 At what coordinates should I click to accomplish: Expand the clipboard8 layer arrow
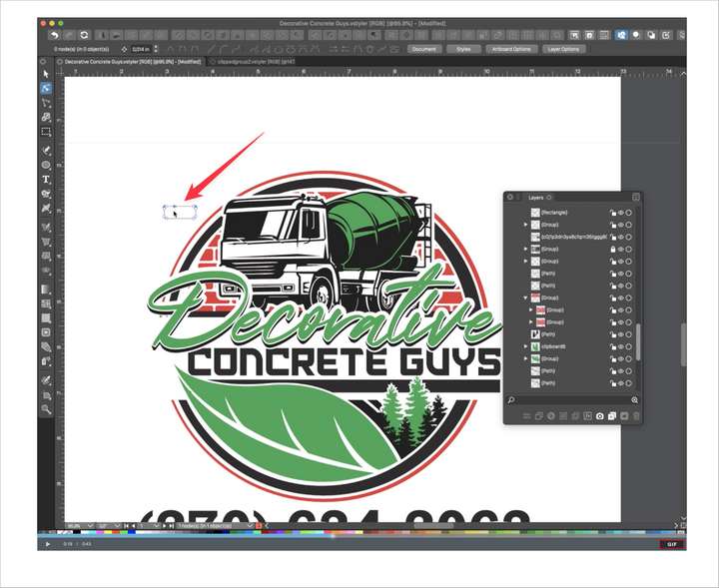coord(526,347)
